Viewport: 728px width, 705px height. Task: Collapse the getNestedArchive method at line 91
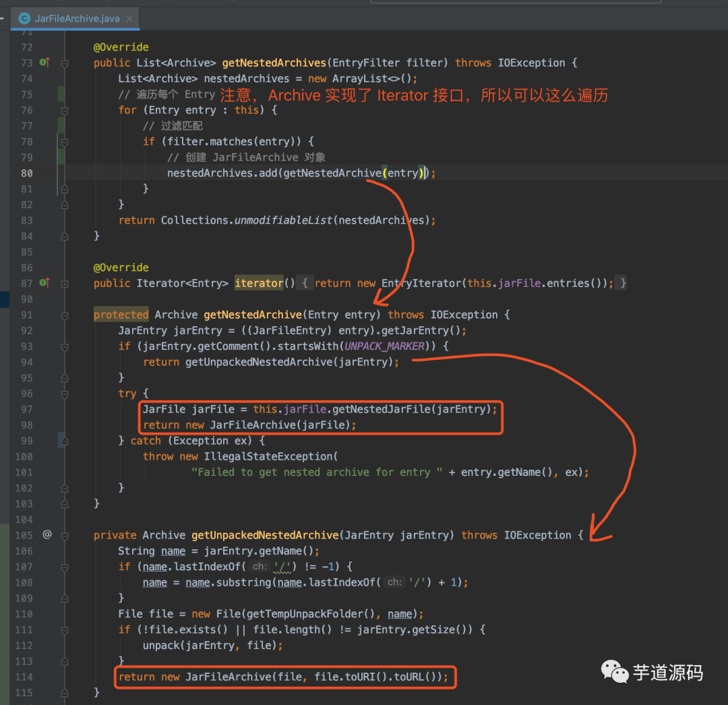click(64, 314)
